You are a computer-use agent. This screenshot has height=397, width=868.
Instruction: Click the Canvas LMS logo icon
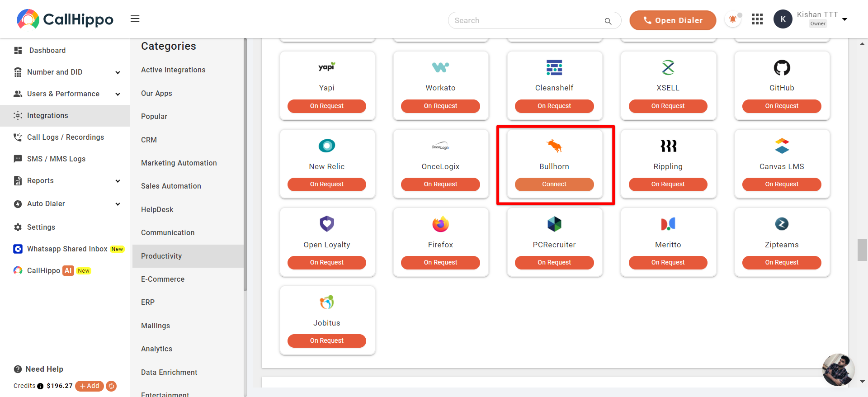coord(782,146)
